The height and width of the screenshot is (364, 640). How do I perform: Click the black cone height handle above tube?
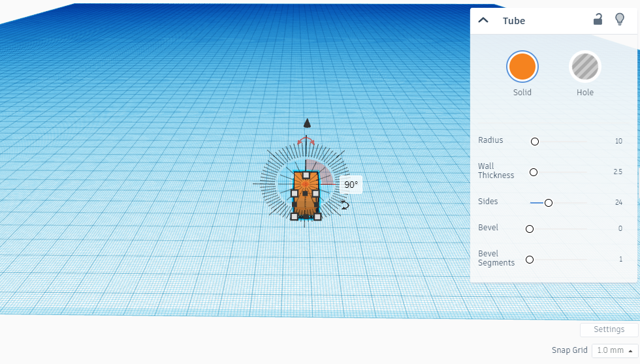pyautogui.click(x=307, y=123)
